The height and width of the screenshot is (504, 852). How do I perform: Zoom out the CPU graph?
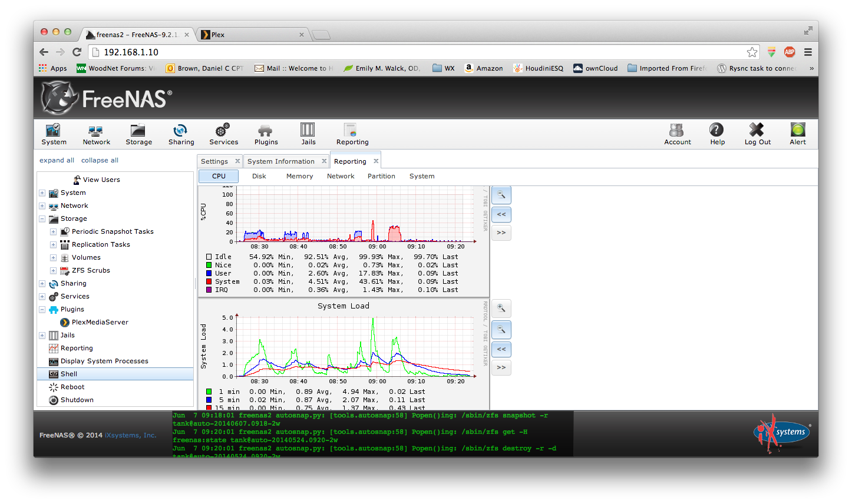click(501, 195)
